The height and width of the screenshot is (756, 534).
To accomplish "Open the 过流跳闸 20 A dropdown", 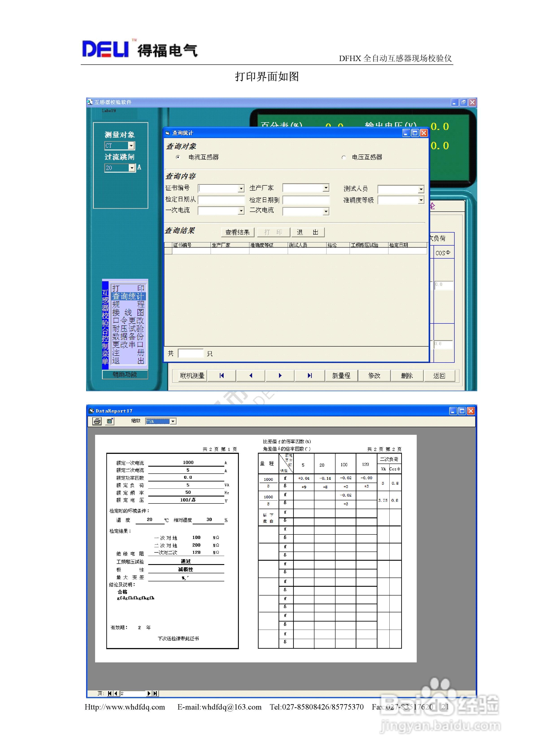I will coord(132,168).
